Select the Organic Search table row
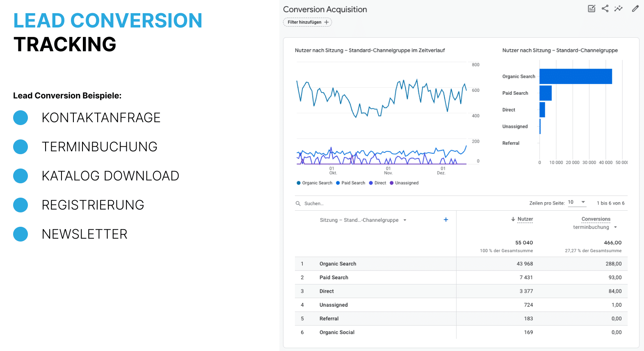 pyautogui.click(x=338, y=264)
